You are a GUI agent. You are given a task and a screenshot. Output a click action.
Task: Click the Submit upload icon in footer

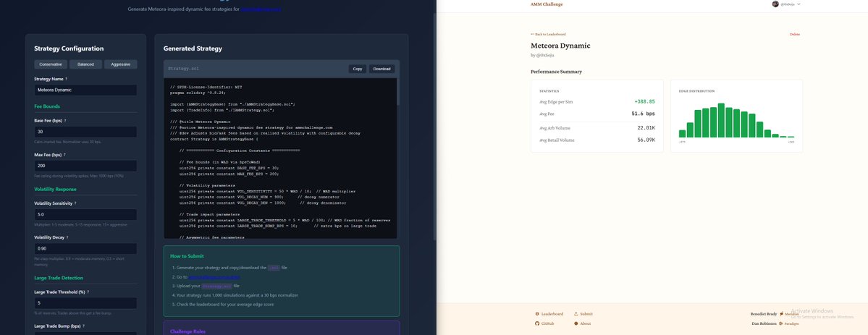click(576, 314)
